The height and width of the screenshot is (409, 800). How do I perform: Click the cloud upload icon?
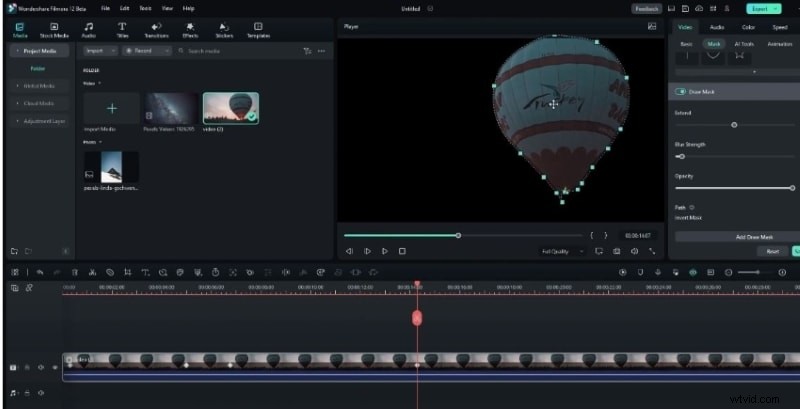[x=699, y=9]
